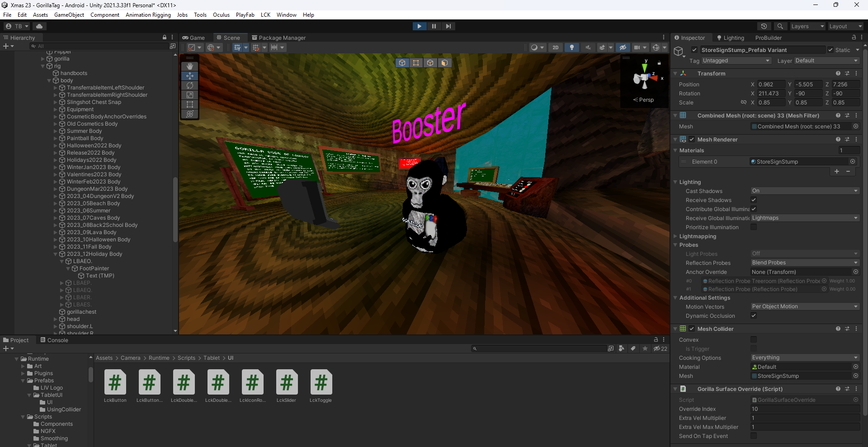Open the Transform component help icon
This screenshot has height=447, width=868.
click(x=838, y=73)
